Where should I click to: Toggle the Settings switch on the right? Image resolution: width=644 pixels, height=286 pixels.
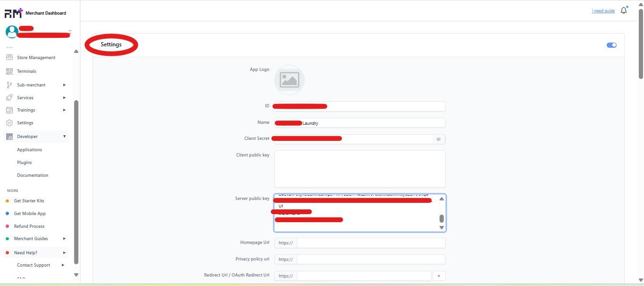(611, 45)
